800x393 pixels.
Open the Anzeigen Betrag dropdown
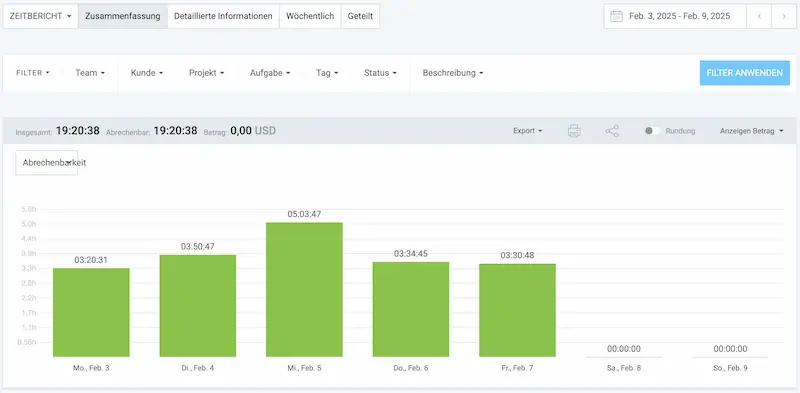[752, 131]
